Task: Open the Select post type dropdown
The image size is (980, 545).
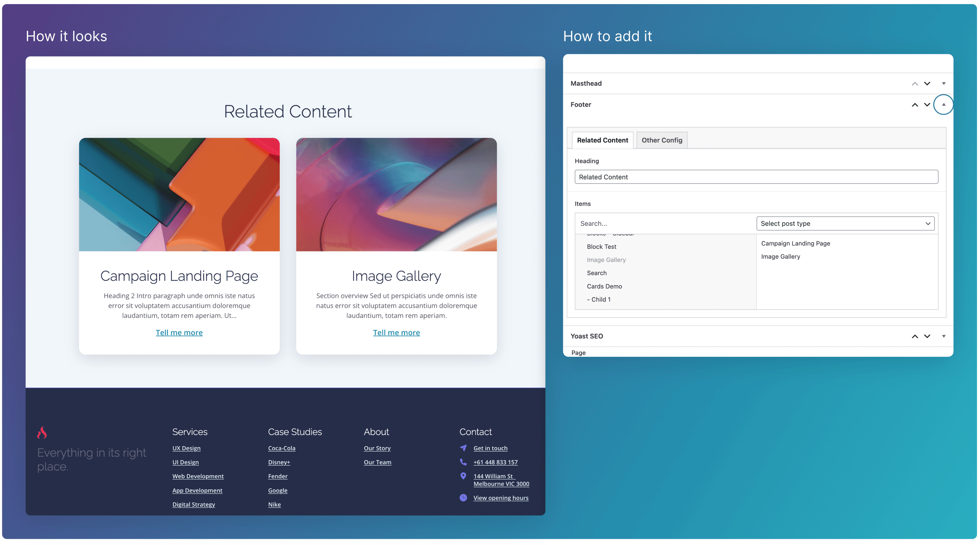Action: (845, 224)
